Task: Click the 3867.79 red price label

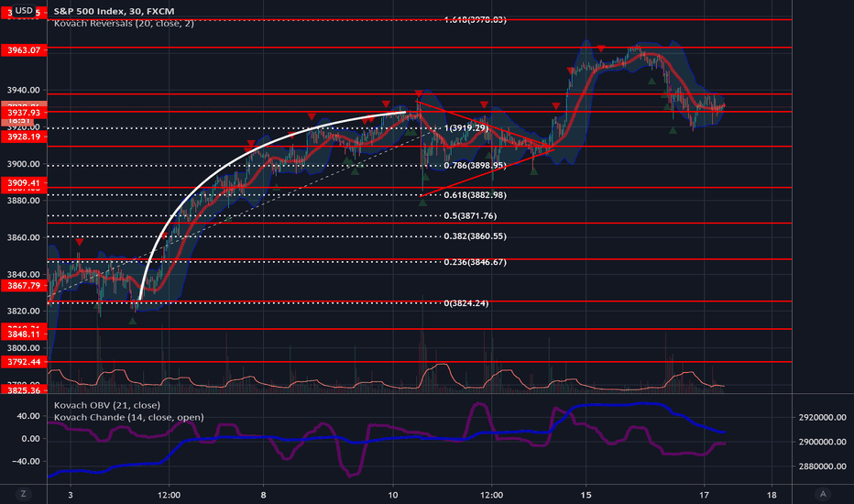Action: pos(24,286)
